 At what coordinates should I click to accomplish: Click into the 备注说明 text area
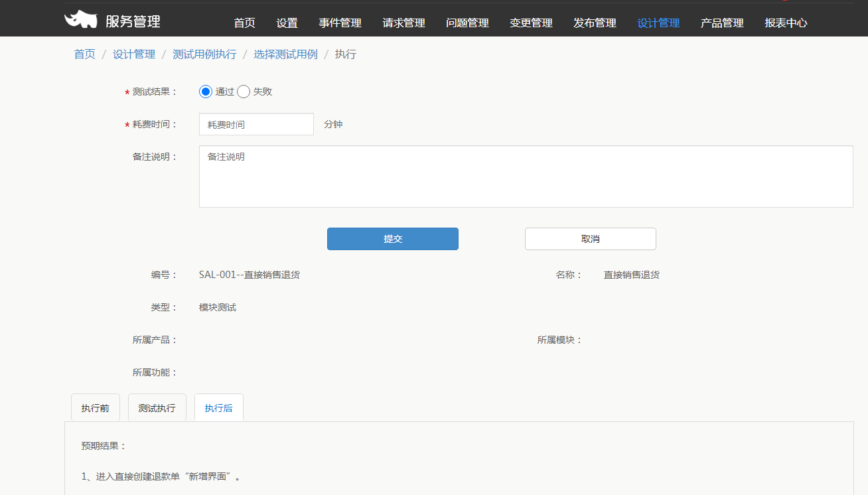[526, 177]
